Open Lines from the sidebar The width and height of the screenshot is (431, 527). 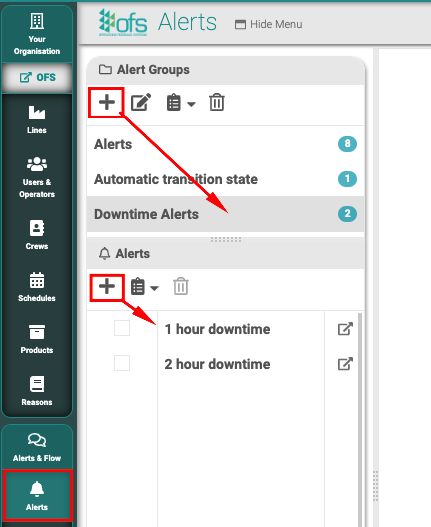click(37, 120)
